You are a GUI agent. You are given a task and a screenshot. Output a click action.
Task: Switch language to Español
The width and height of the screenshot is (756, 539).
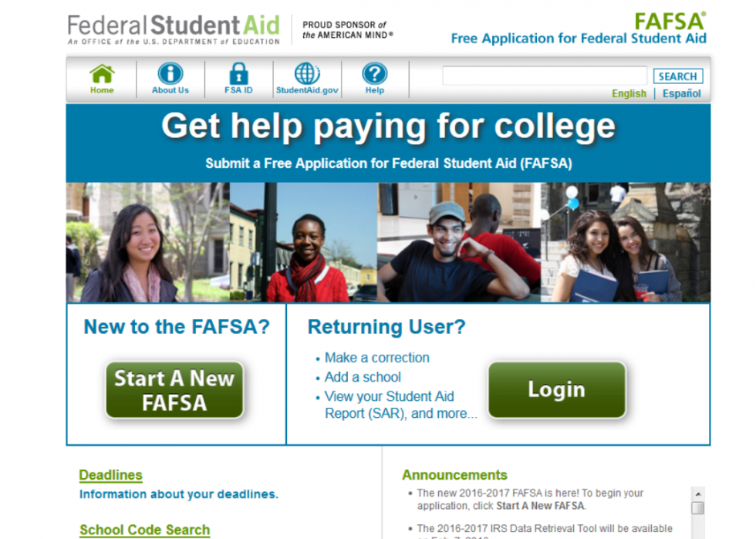pos(681,93)
